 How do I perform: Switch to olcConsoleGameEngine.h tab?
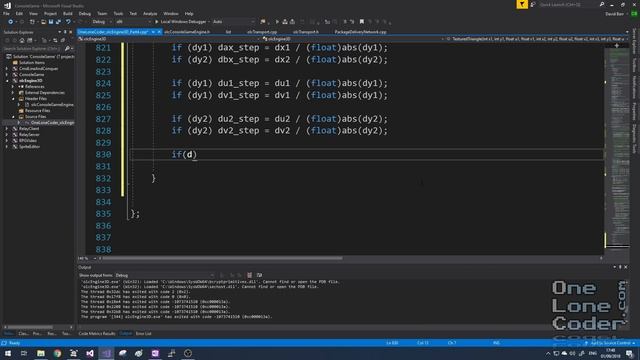(187, 32)
